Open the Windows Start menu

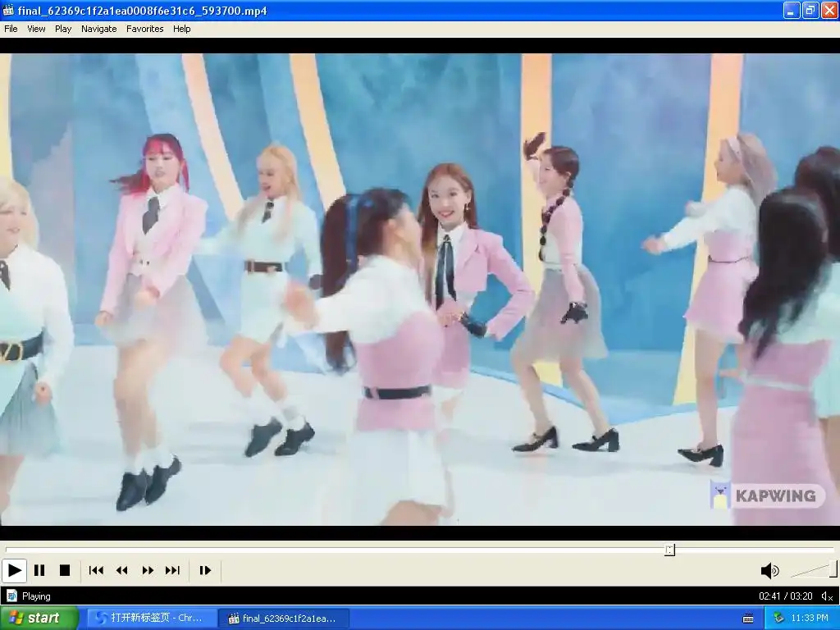pos(39,618)
